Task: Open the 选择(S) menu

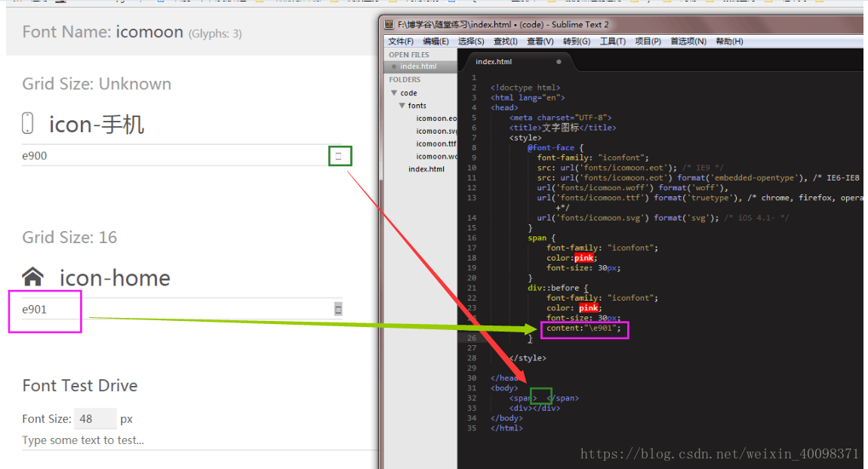Action: [x=470, y=42]
